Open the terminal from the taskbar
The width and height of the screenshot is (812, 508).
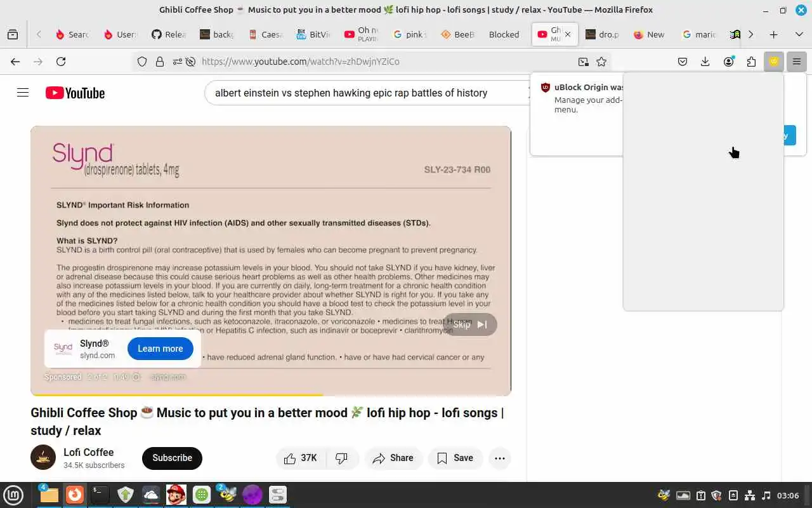(100, 495)
